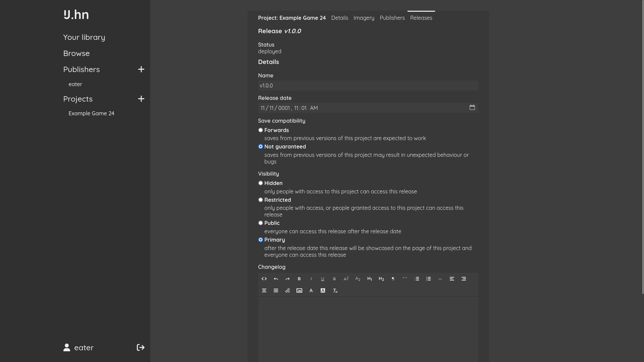Open eater user profile at bottom
The image size is (644, 362).
(78, 348)
